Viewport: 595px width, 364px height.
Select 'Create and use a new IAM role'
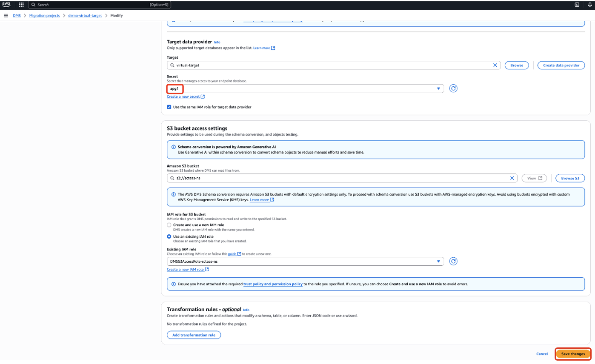pos(169,225)
